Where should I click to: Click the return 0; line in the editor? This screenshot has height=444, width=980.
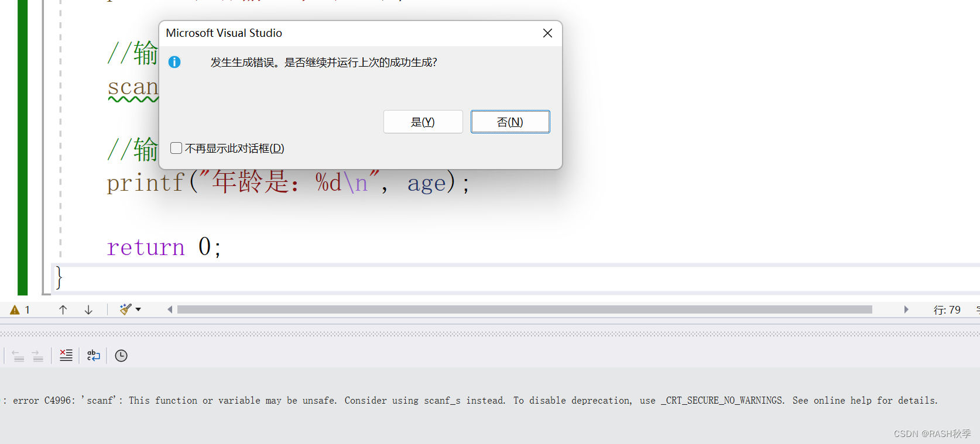pyautogui.click(x=164, y=247)
